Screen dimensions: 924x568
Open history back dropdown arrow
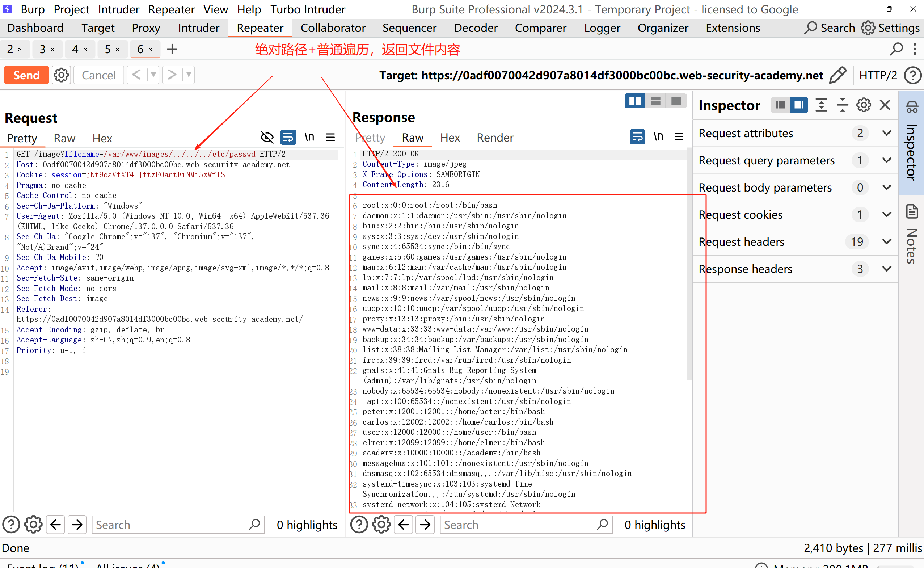153,75
